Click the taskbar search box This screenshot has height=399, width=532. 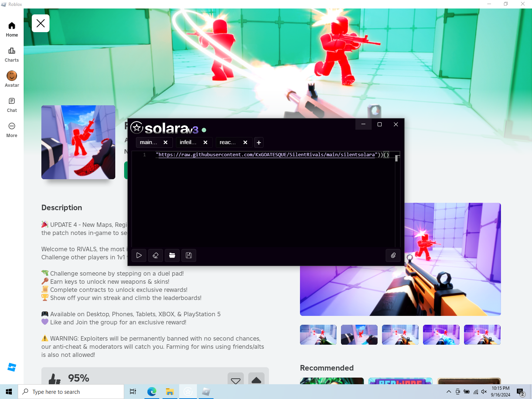[x=71, y=392]
